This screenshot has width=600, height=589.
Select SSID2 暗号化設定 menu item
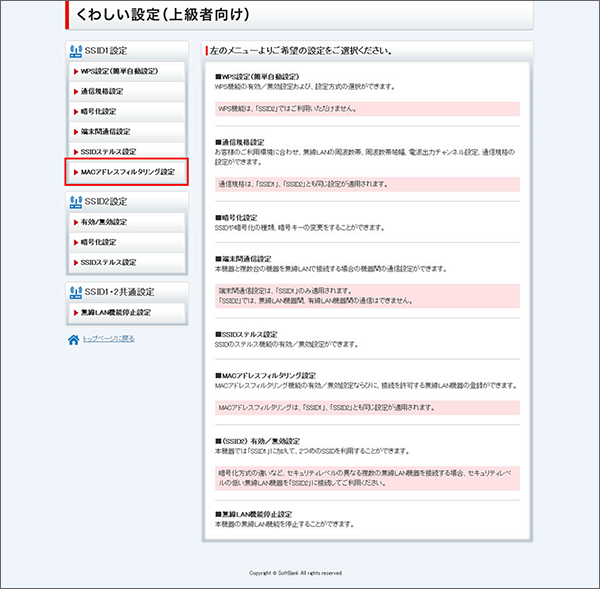127,242
